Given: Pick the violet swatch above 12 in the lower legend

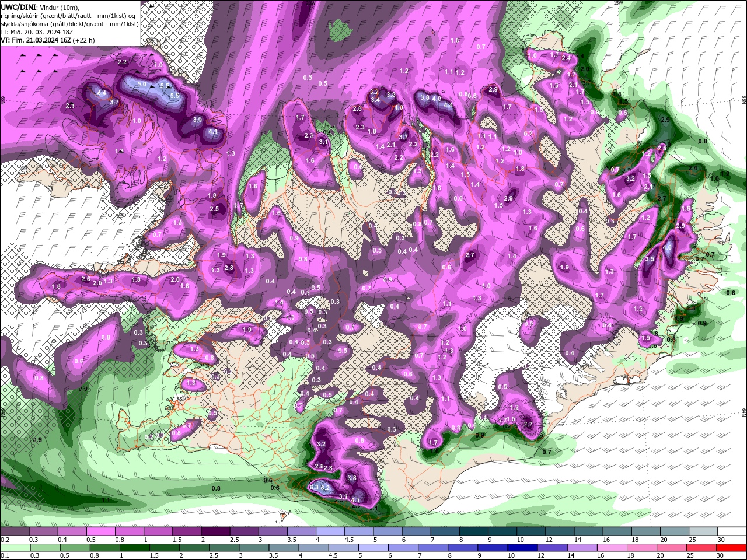Looking at the screenshot, I should click(553, 548).
